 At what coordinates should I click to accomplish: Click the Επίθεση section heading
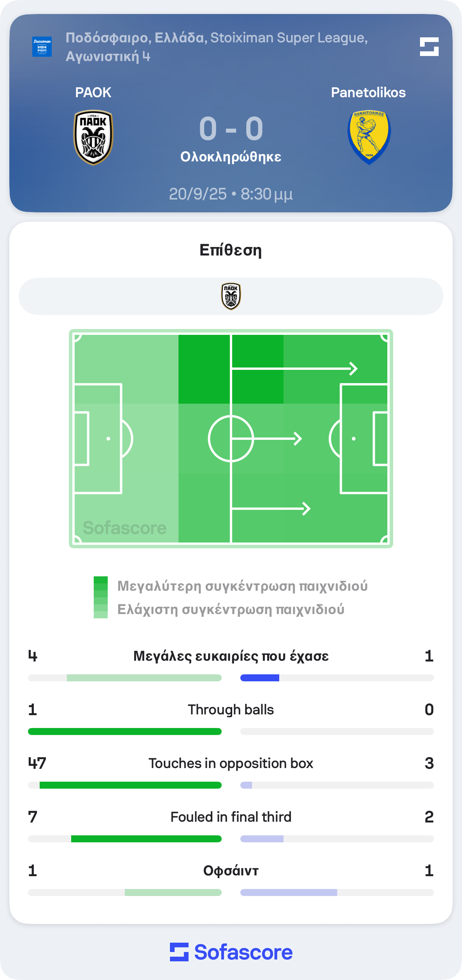pyautogui.click(x=231, y=250)
